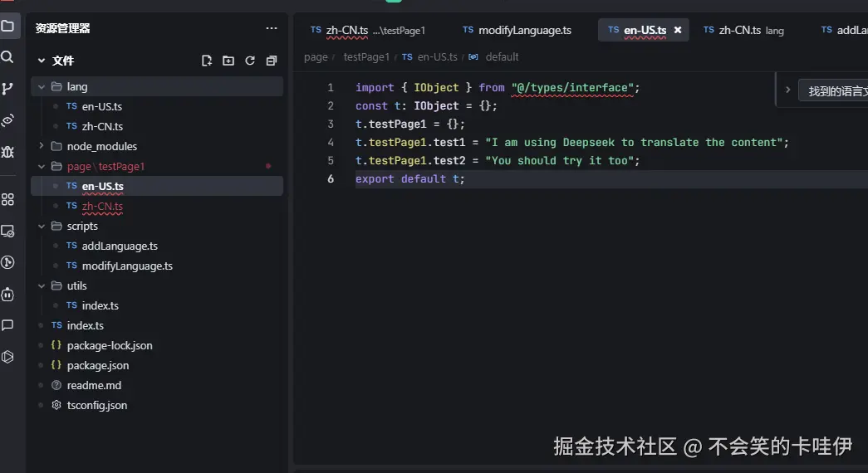Open root index.ts file
The image size is (868, 473).
157,325
